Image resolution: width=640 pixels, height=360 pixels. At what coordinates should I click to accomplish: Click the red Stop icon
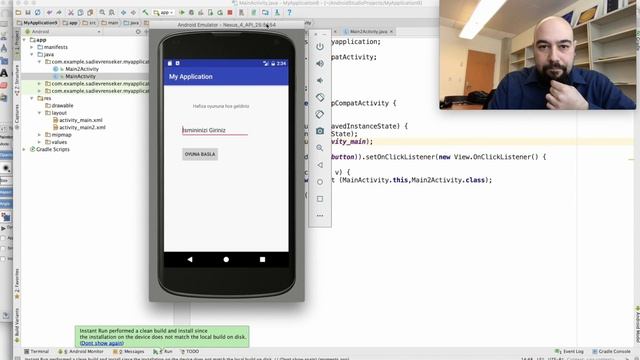click(x=230, y=13)
